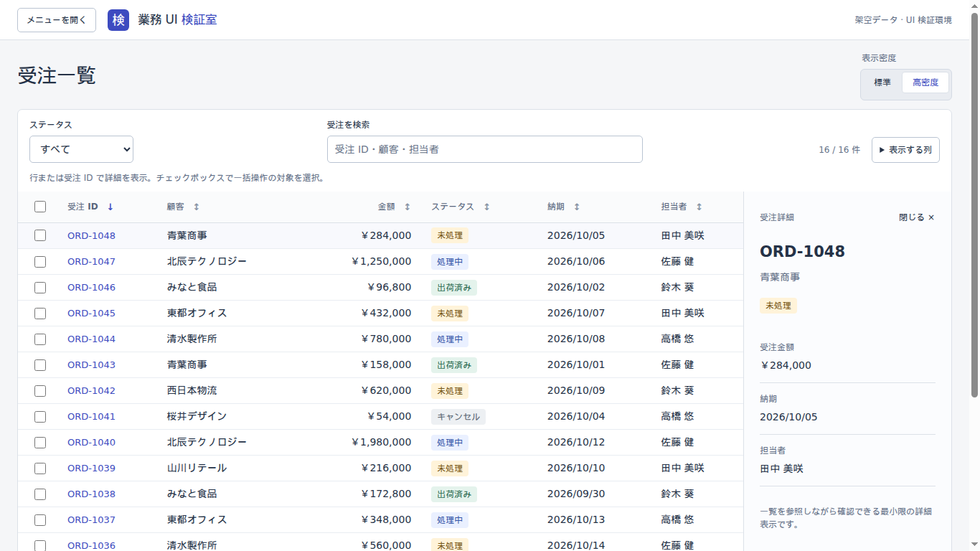
Task: Click sort arrows next to 担当者 header
Action: pos(699,207)
